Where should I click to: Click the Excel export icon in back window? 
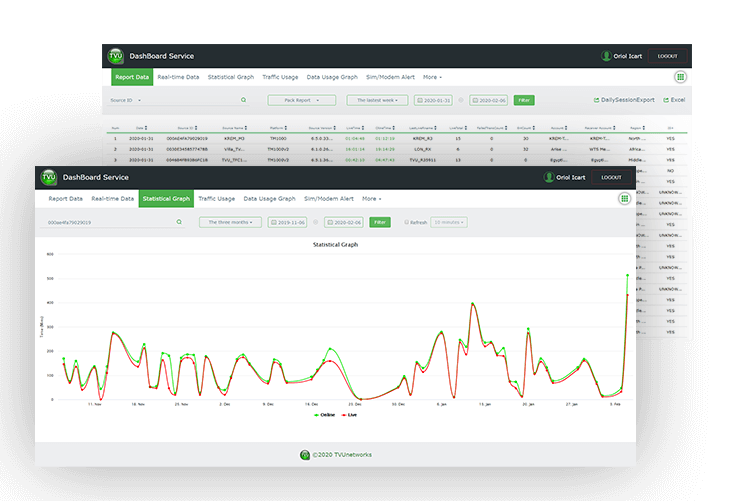click(664, 100)
